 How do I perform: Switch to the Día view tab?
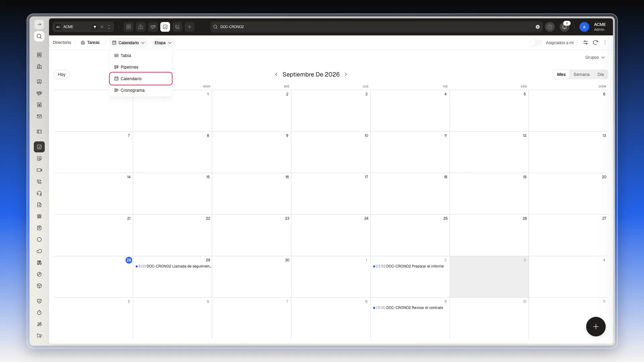[600, 74]
